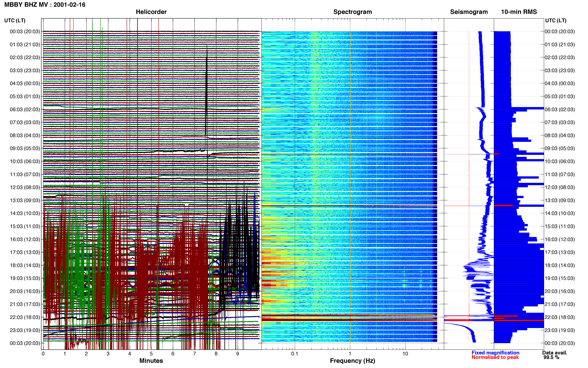
Task: Select the "Helicorder" panel heading
Action: click(x=151, y=12)
